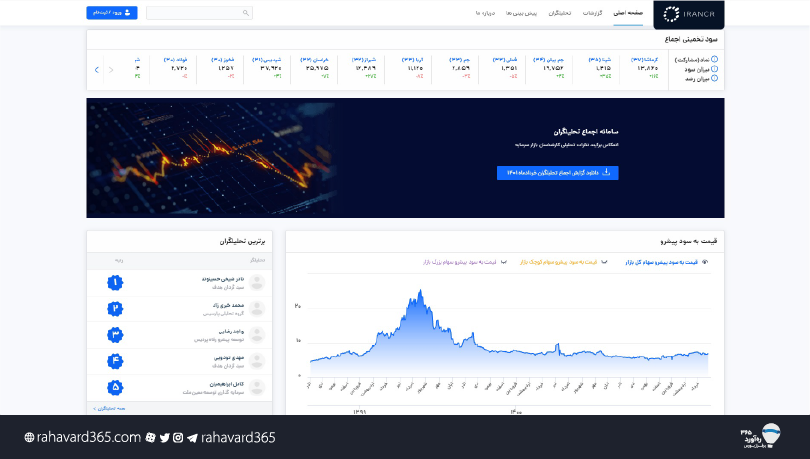The width and height of the screenshot is (810, 459).
Task: Click the grey previous carousel arrow
Action: [x=111, y=70]
